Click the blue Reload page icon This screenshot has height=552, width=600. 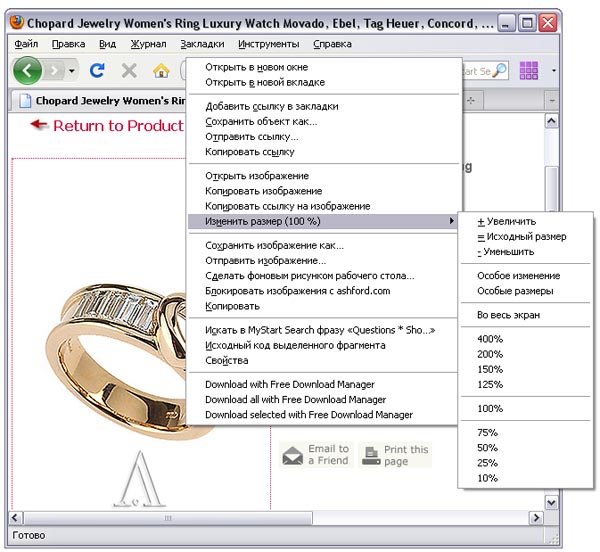coord(97,71)
